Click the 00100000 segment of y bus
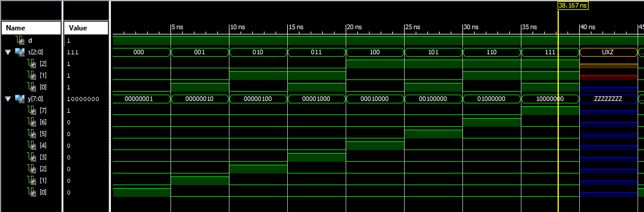 point(433,99)
